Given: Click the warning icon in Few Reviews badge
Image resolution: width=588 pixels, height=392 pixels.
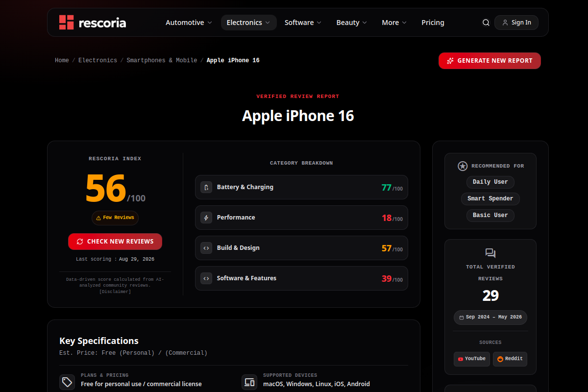Looking at the screenshot, I should 98,218.
